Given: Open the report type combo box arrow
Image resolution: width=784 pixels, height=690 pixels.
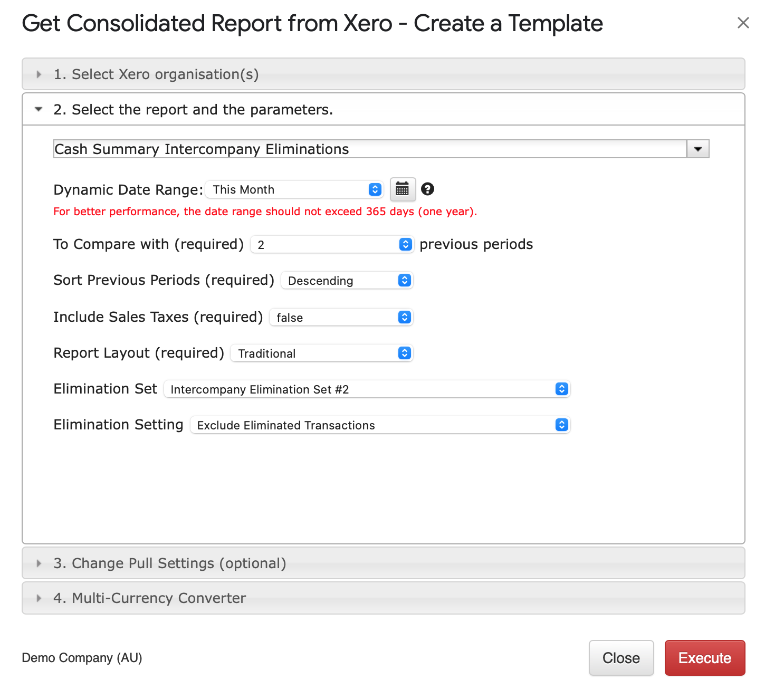Looking at the screenshot, I should pyautogui.click(x=697, y=149).
